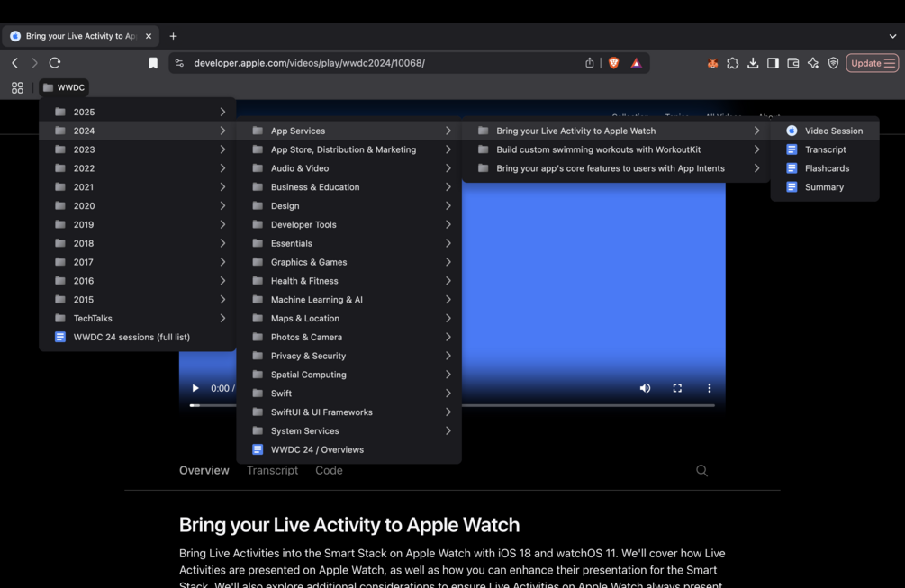Open the WWDC bookmarks folder
The height and width of the screenshot is (588, 905).
click(64, 87)
